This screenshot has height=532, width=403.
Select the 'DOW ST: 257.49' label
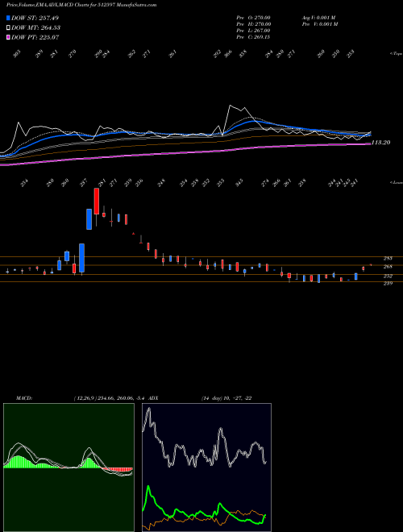pos(35,18)
